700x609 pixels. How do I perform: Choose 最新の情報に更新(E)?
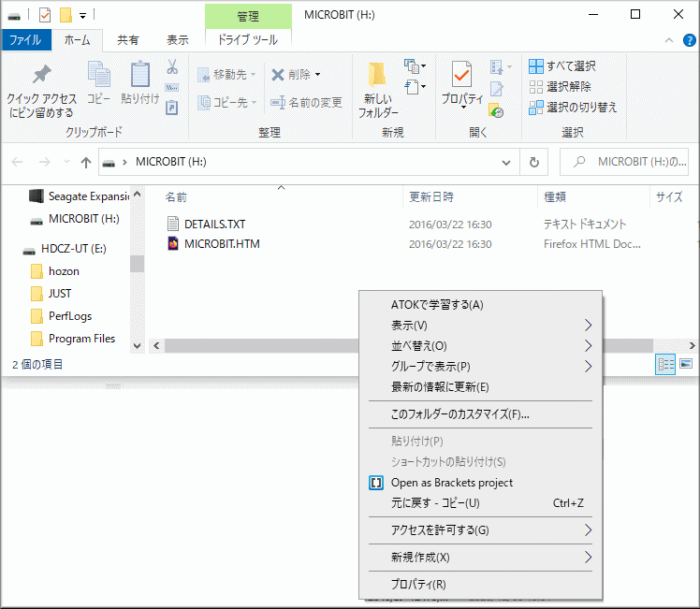click(x=480, y=386)
